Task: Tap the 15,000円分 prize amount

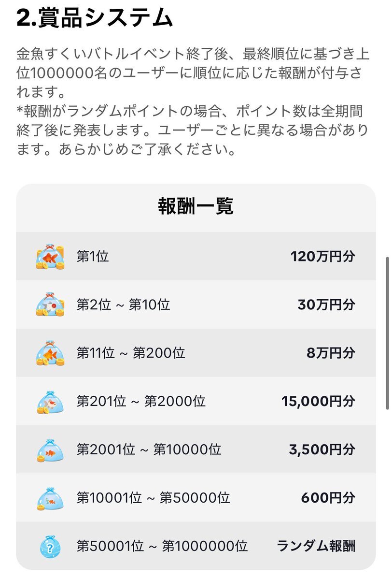Action: tap(319, 401)
